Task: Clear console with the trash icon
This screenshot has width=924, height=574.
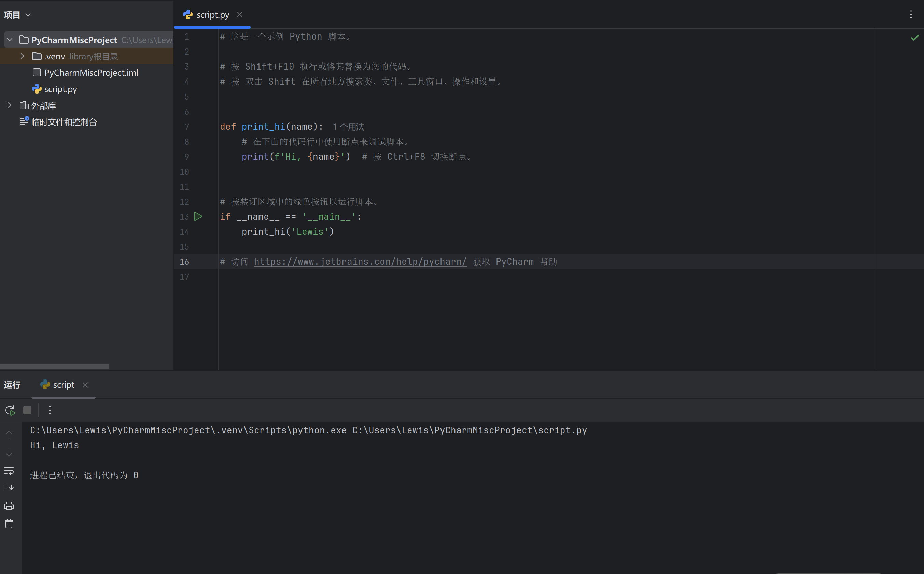Action: point(9,524)
